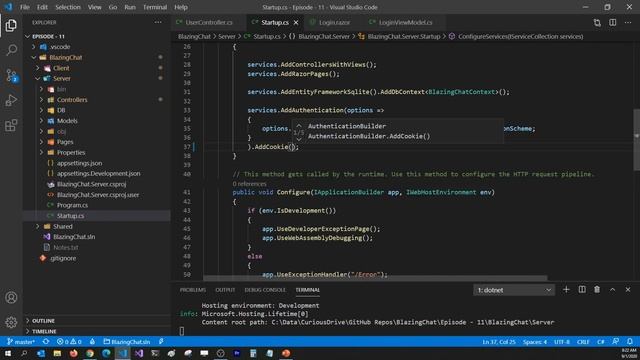Collapse the Server folder
This screenshot has height=360, width=640.
[x=38, y=78]
